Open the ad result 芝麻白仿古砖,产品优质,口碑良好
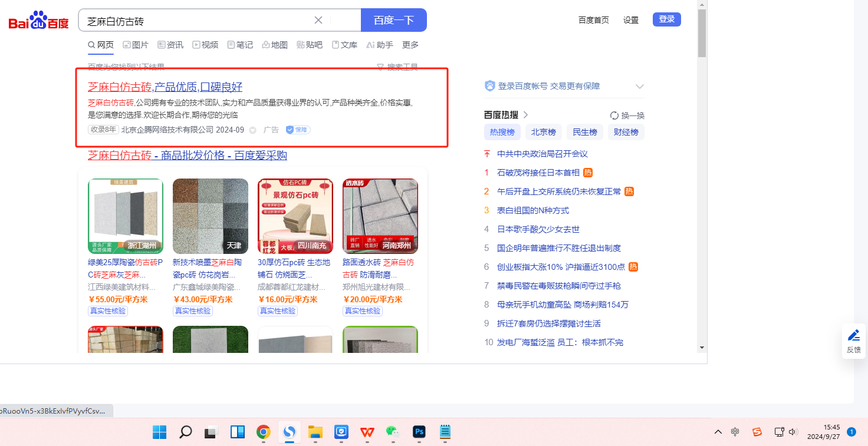The width and height of the screenshot is (868, 446). coord(165,87)
